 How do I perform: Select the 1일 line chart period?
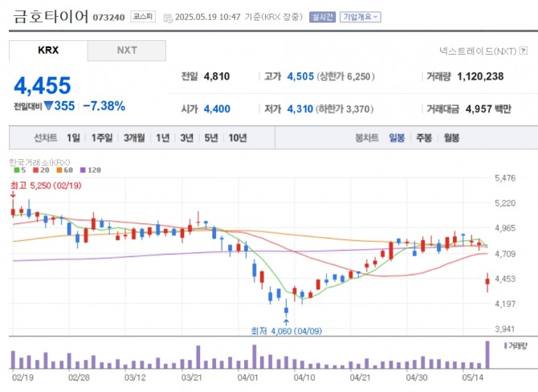pyautogui.click(x=74, y=138)
